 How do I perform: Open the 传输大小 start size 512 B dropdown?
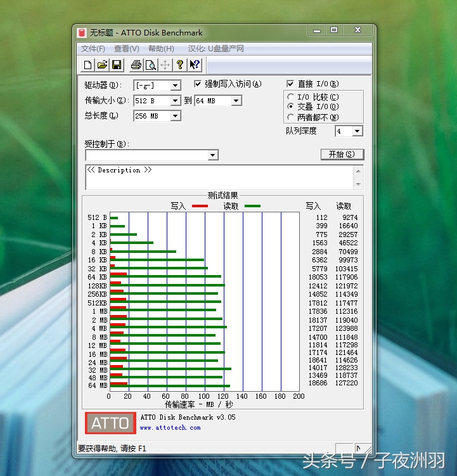(175, 101)
